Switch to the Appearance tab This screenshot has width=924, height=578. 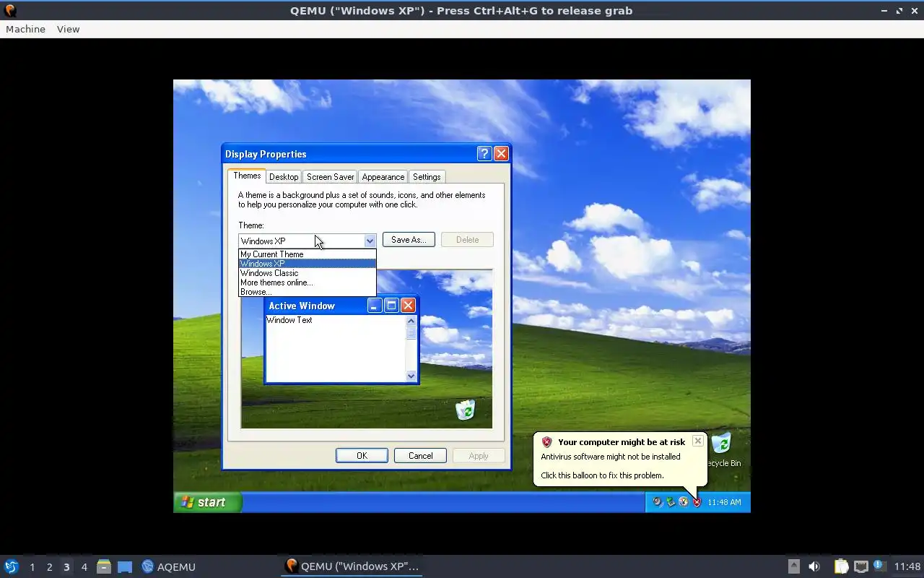[x=383, y=177]
